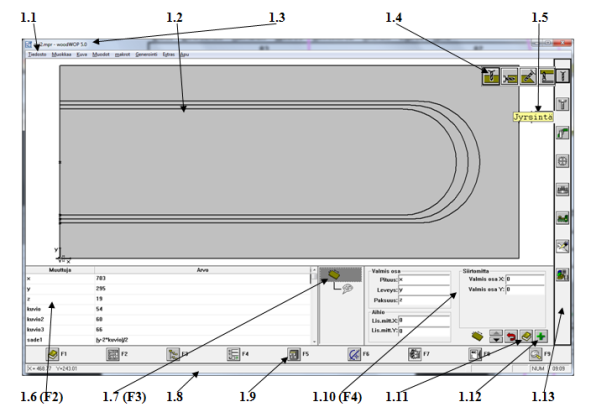The height and width of the screenshot is (407, 591).
Task: Open the F2 variable table icon
Action: point(113,354)
